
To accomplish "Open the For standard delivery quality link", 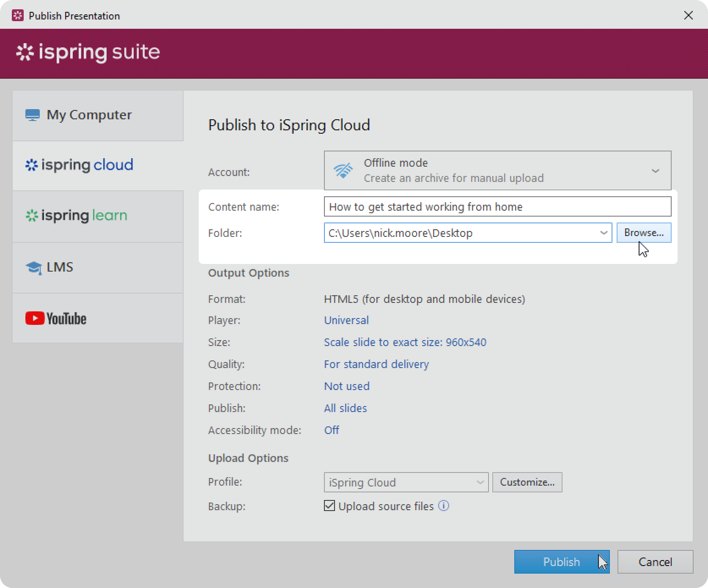I will tap(376, 364).
